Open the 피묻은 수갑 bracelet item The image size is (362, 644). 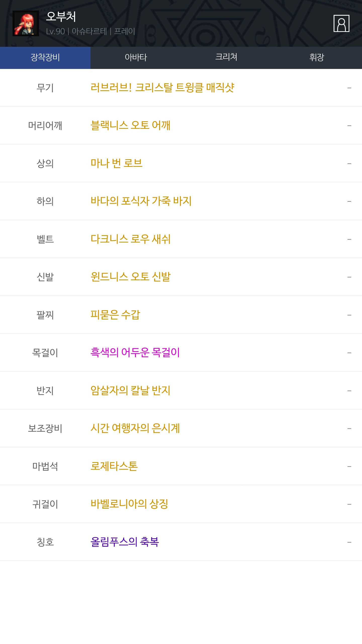115,315
